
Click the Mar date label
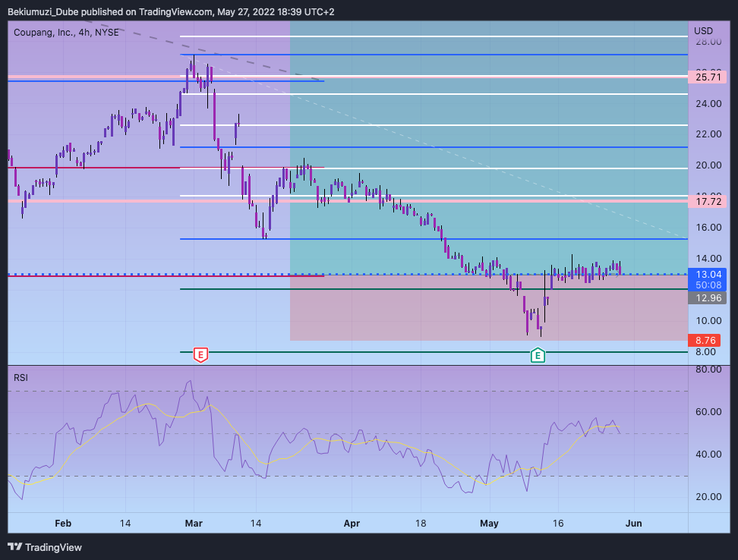click(x=194, y=524)
